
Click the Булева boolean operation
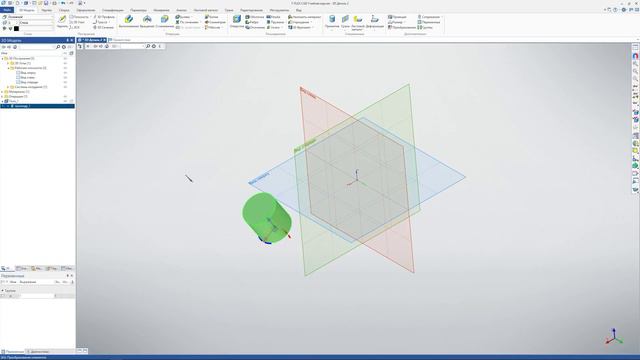coord(183,17)
